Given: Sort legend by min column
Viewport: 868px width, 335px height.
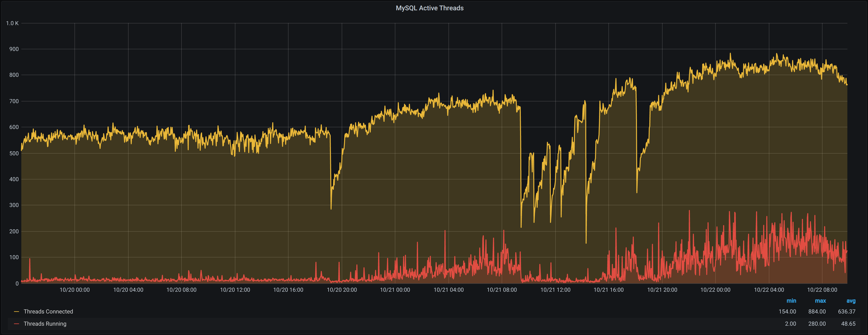Looking at the screenshot, I should click(791, 301).
